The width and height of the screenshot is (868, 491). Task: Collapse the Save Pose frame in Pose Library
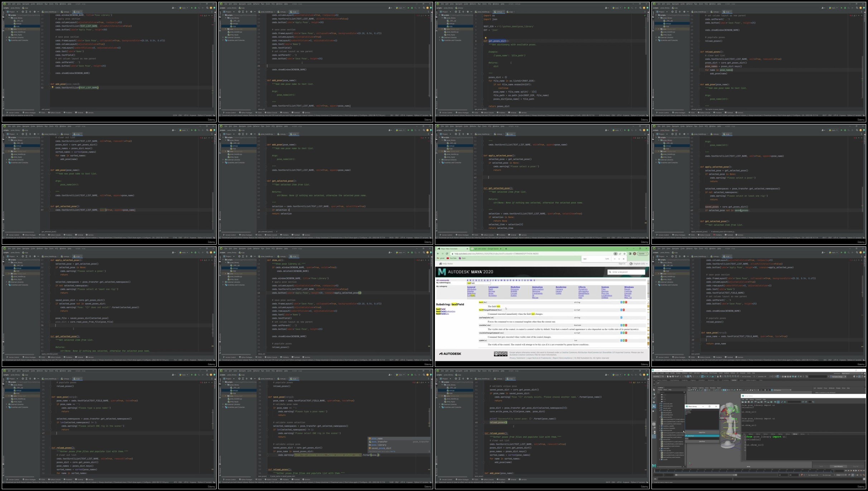(702, 436)
